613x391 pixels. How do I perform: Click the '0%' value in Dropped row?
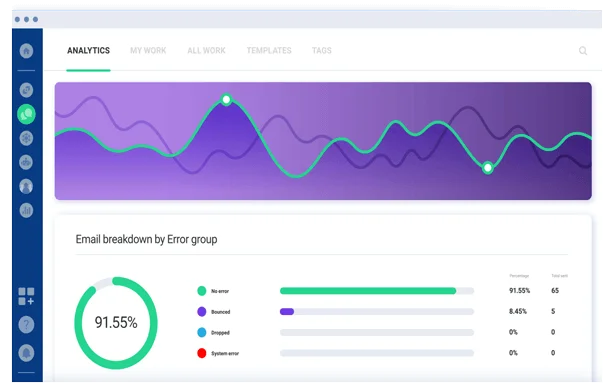pyautogui.click(x=513, y=332)
